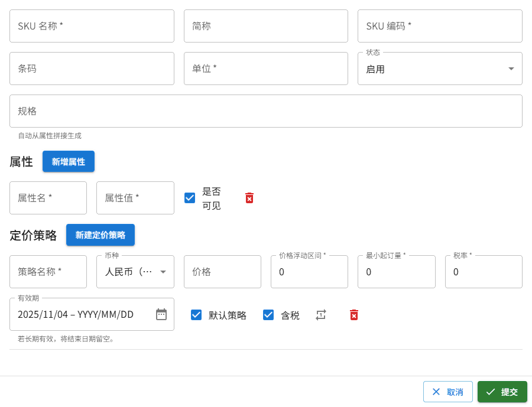Expand the 人民币 currency selection
The height and width of the screenshot is (407, 532).
tap(135, 272)
